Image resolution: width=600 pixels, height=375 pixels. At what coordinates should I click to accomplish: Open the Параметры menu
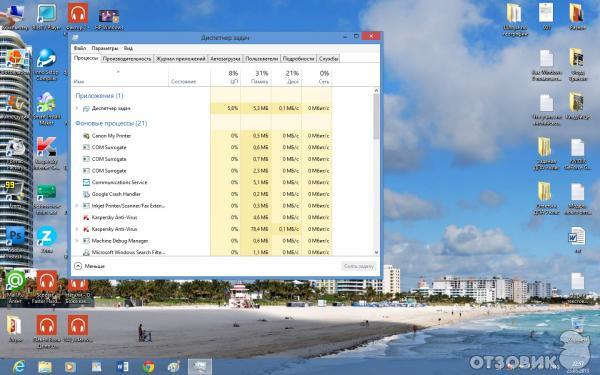point(105,48)
